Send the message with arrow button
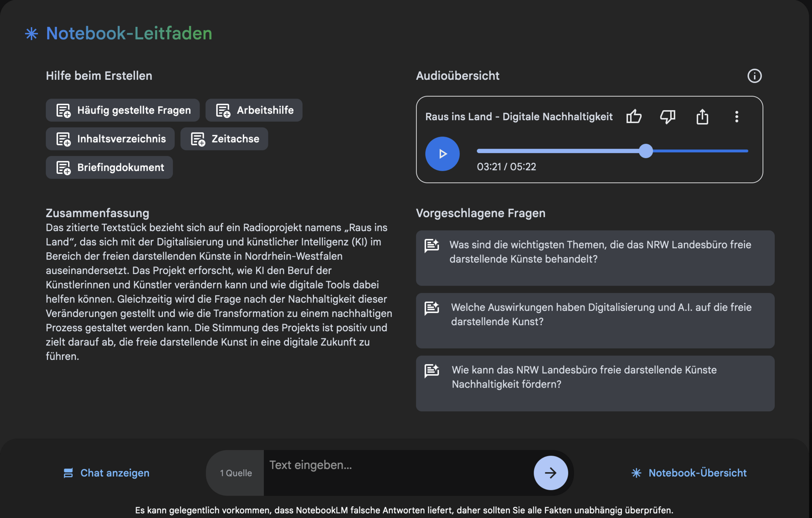 (551, 473)
